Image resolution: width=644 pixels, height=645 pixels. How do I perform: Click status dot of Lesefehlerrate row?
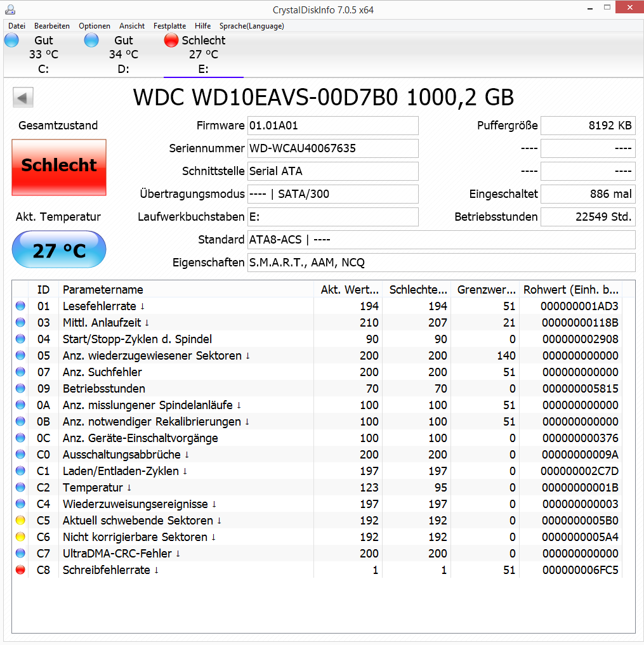[x=20, y=306]
